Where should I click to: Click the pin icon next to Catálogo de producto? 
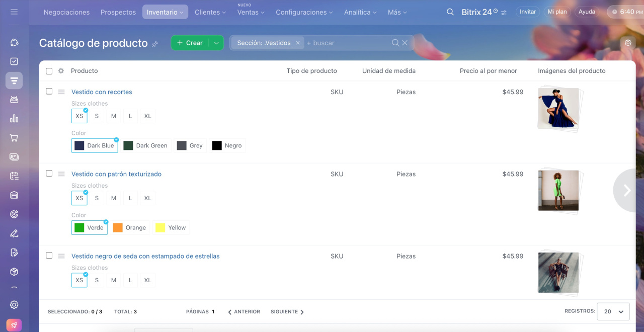155,44
